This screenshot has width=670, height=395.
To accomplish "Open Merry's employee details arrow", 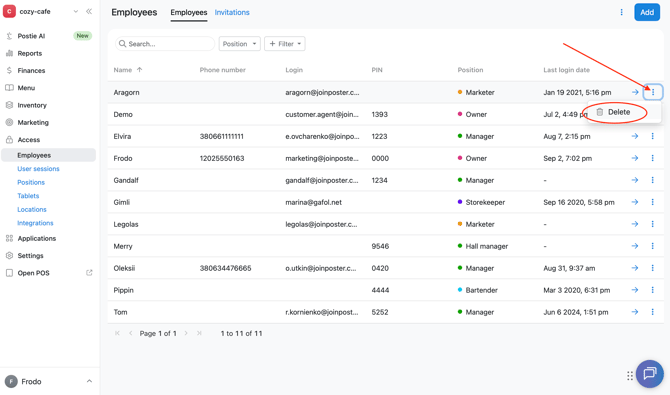I will (x=635, y=246).
